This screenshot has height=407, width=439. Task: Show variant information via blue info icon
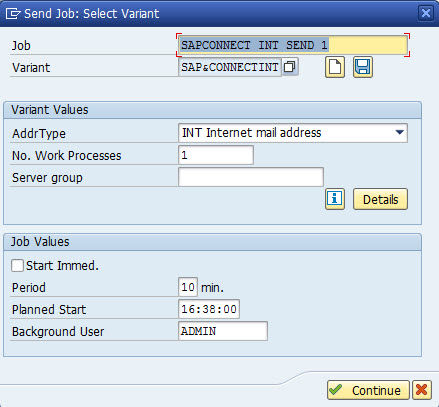pyautogui.click(x=335, y=199)
